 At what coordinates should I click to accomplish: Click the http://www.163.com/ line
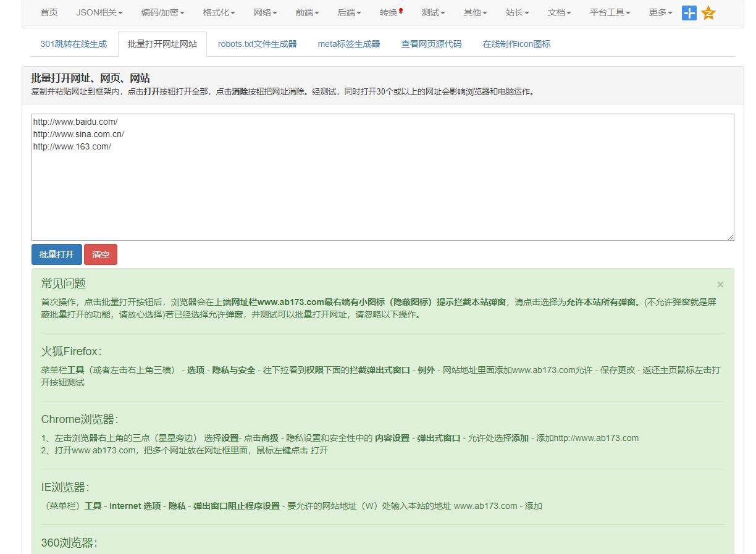[72, 146]
